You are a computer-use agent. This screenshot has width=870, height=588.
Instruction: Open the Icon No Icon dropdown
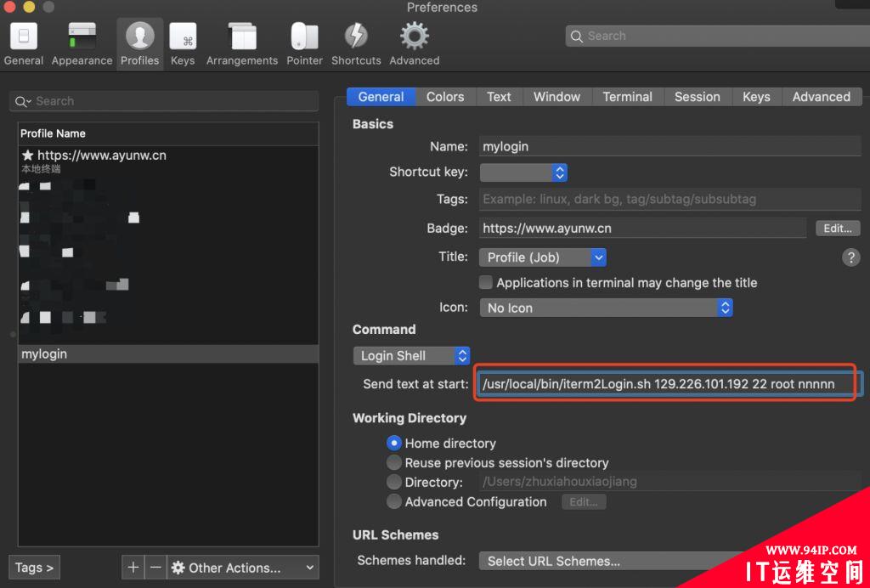(x=606, y=308)
